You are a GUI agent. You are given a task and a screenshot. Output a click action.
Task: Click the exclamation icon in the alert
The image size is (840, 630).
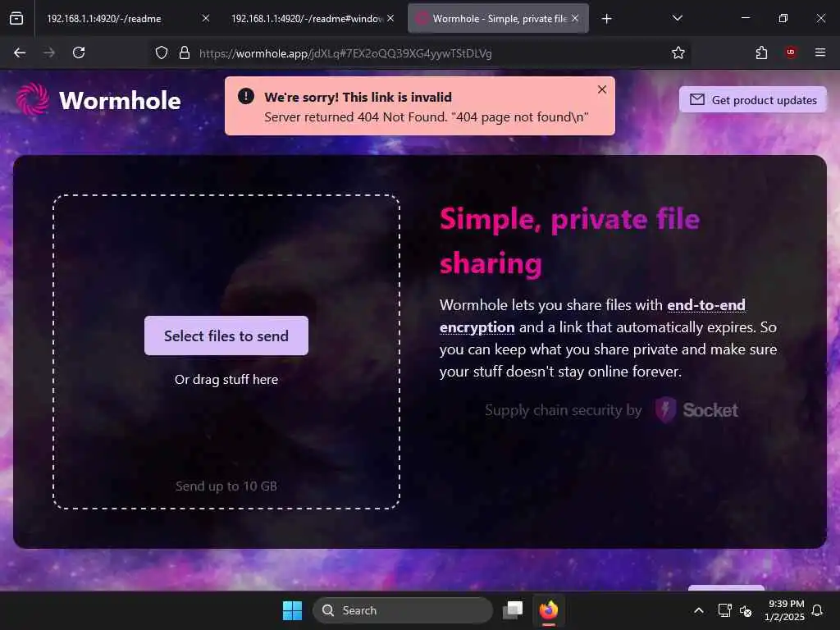[246, 97]
